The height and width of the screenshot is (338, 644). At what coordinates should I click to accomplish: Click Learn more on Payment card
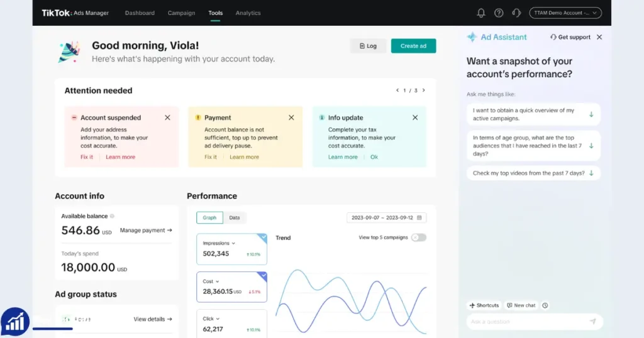click(x=245, y=157)
